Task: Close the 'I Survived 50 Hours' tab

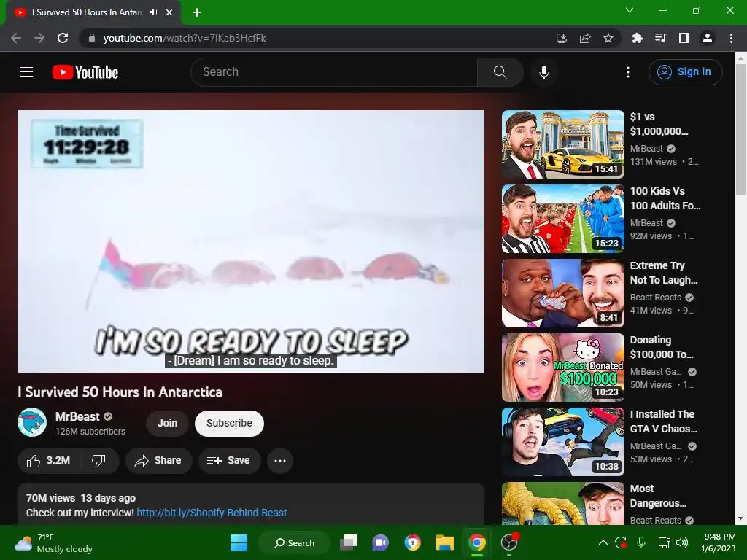Action: (x=169, y=12)
